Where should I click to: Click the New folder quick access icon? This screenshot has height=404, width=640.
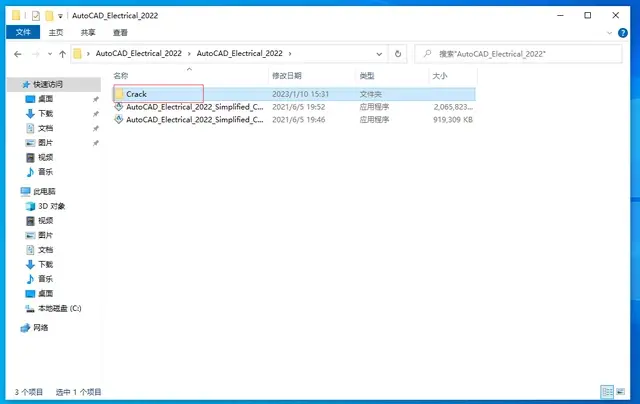[x=49, y=16]
